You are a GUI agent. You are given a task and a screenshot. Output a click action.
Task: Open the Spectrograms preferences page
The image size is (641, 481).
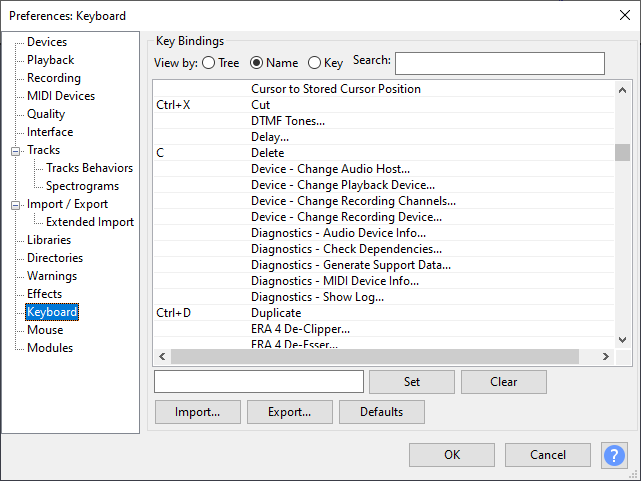point(82,186)
